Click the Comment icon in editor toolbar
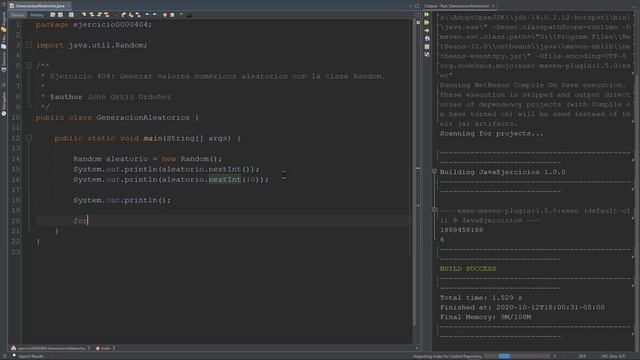 (x=181, y=15)
